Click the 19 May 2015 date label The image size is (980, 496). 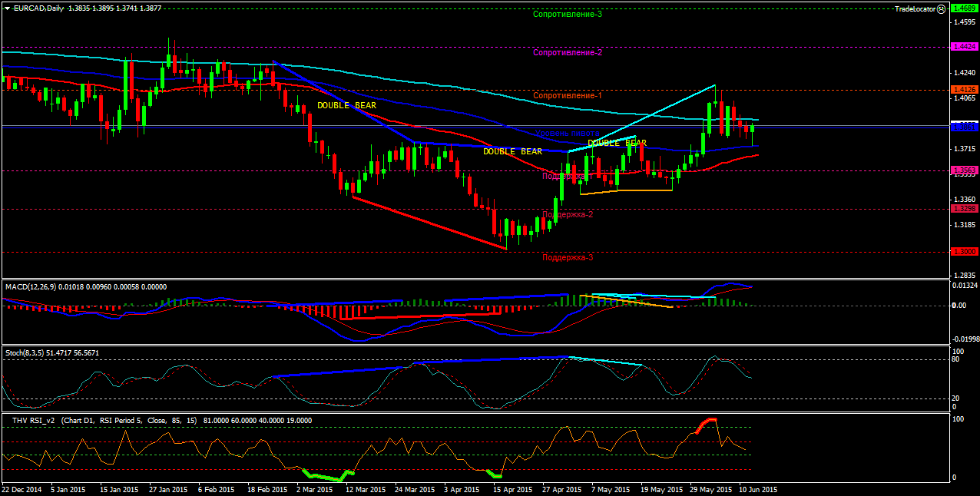(x=661, y=489)
